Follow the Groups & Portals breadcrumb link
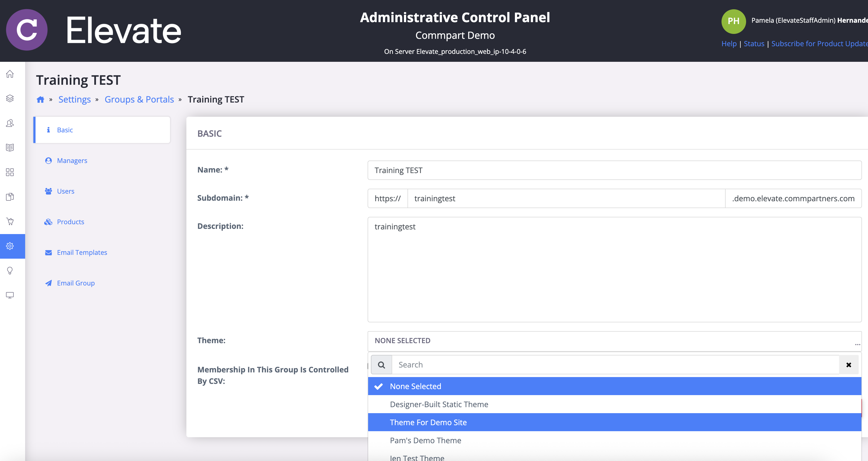The width and height of the screenshot is (868, 461). [139, 100]
